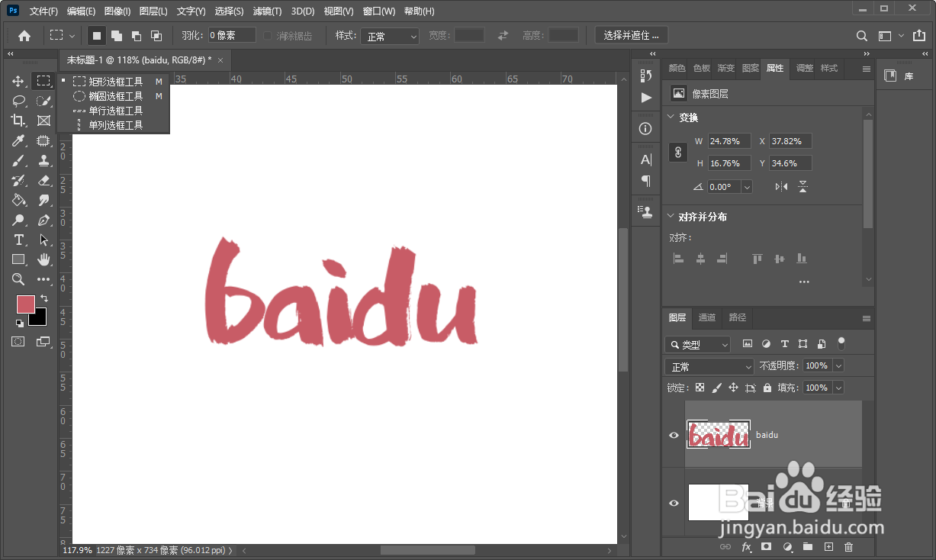This screenshot has width=936, height=560.
Task: Toggle lock position icon
Action: (733, 388)
